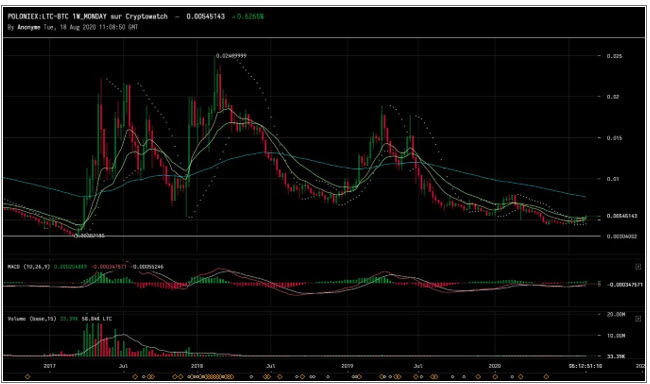This screenshot has width=650, height=384.
Task: Click the Jul label between 2019 and 2020
Action: click(418, 366)
